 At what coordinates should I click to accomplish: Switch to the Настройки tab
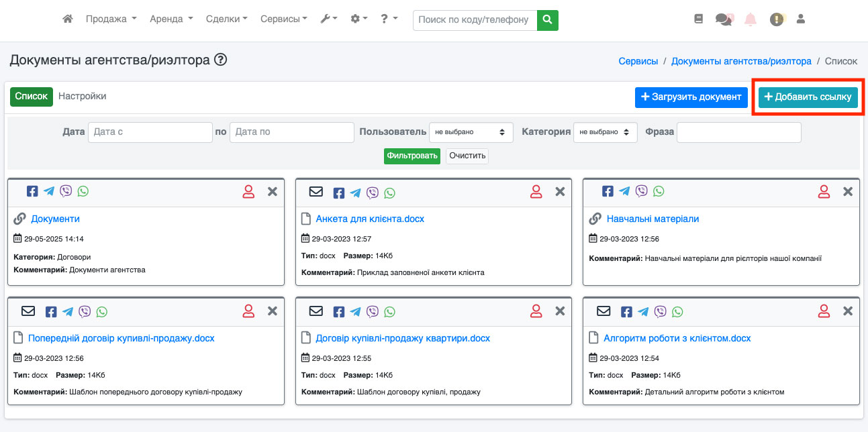coord(82,96)
